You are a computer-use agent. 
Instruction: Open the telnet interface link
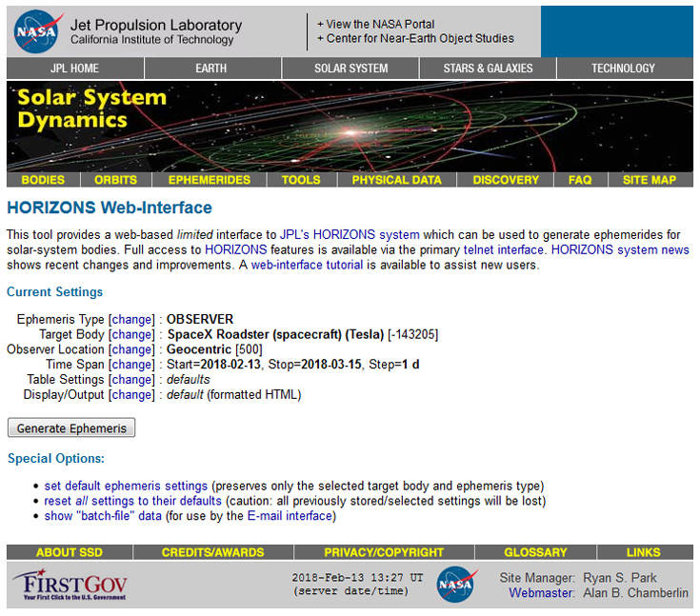click(503, 250)
